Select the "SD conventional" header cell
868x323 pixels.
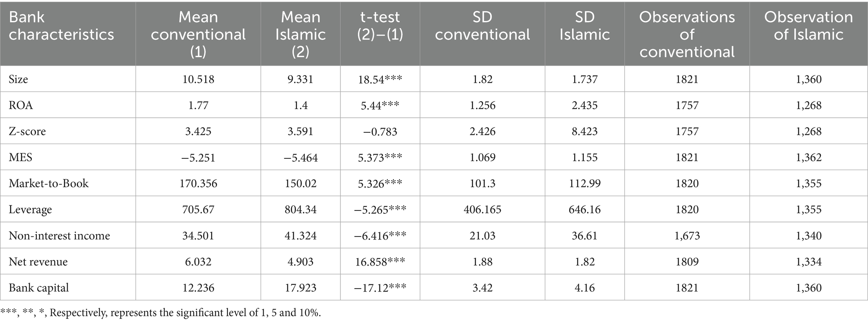[x=482, y=26]
